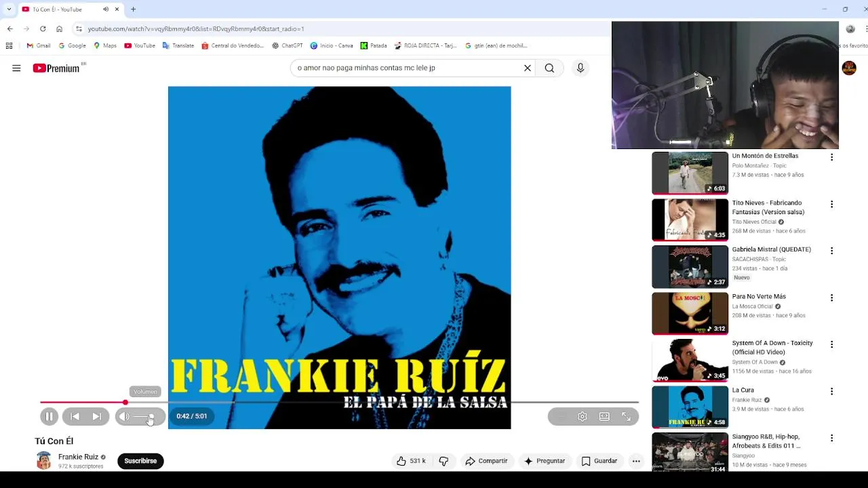Reload the page

[x=43, y=28]
